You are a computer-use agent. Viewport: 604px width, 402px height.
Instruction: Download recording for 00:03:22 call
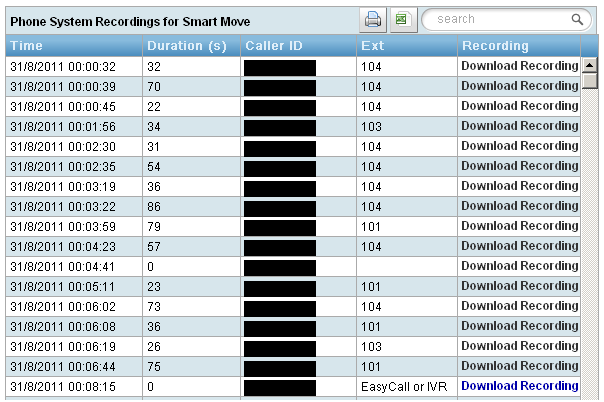coord(519,206)
